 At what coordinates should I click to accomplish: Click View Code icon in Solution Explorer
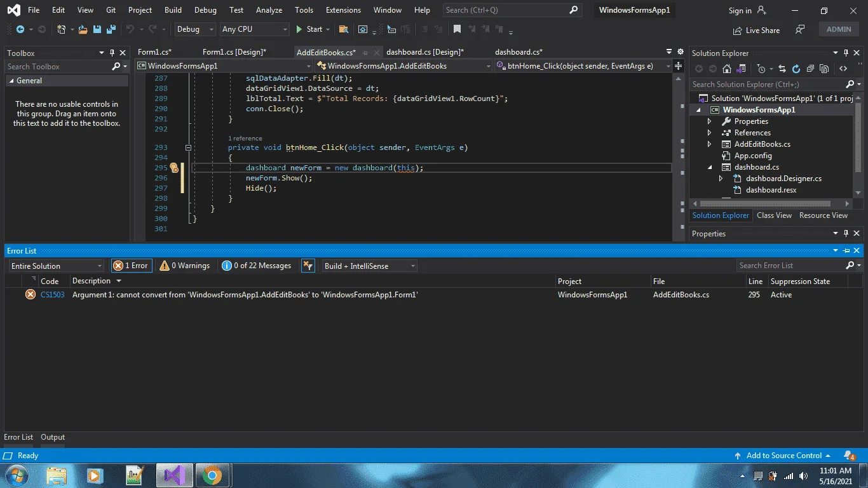(843, 69)
